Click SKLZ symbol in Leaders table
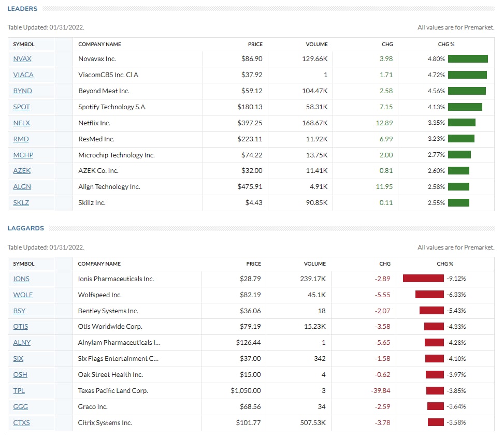This screenshot has height=438, width=504. pyautogui.click(x=21, y=203)
